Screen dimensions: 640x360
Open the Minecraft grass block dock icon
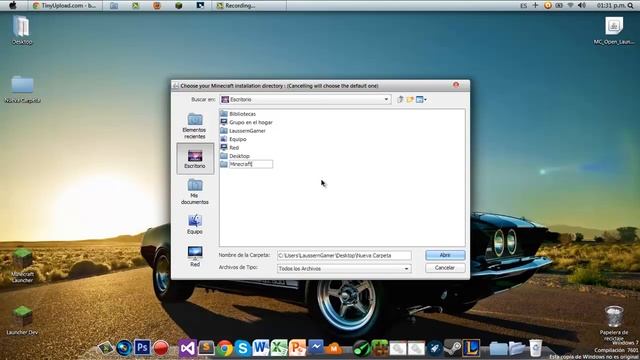coord(380,348)
